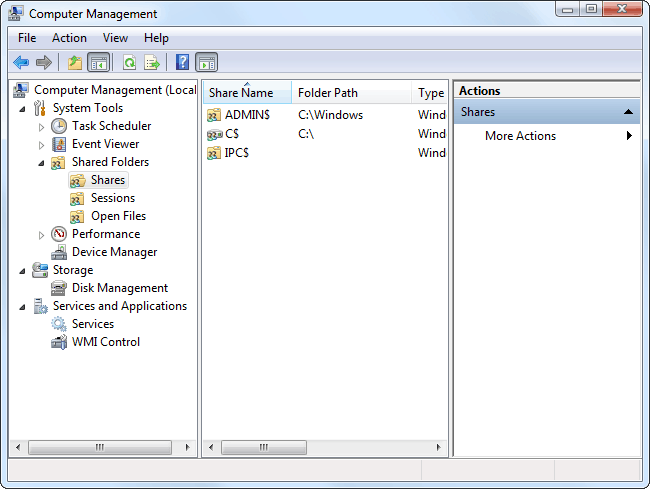Viewport: 650px width, 489px height.
Task: Select the Device Manager node
Action: 113,252
